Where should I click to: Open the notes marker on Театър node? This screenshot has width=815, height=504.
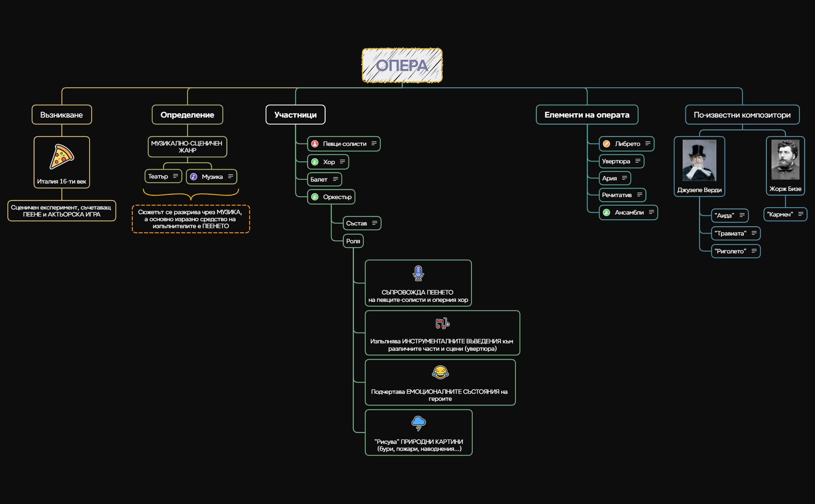(175, 176)
